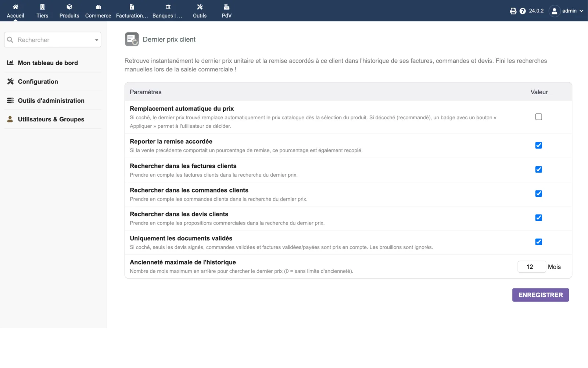Click the Utilisateurs & Groupes person icon
The height and width of the screenshot is (368, 588).
pyautogui.click(x=10, y=119)
